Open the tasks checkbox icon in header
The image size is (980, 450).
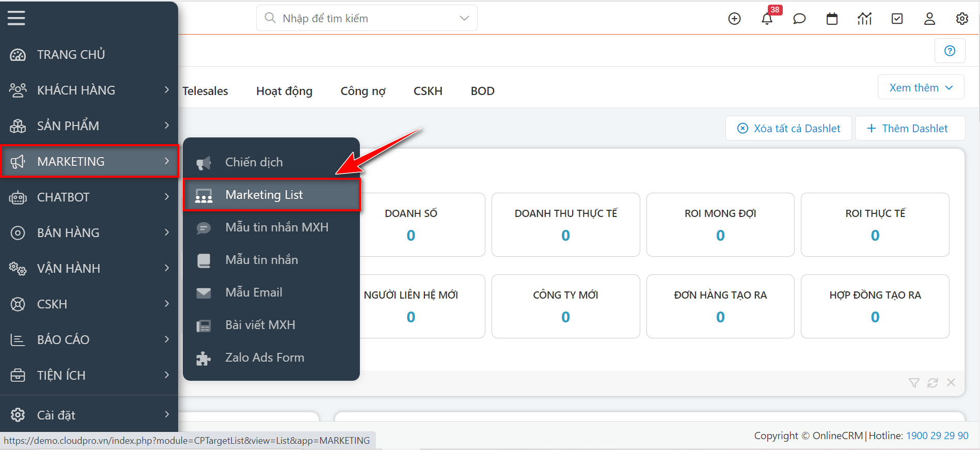click(897, 19)
